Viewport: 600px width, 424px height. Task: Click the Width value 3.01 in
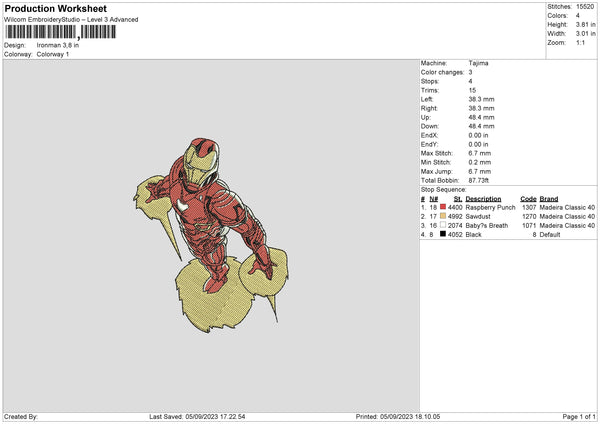click(585, 34)
